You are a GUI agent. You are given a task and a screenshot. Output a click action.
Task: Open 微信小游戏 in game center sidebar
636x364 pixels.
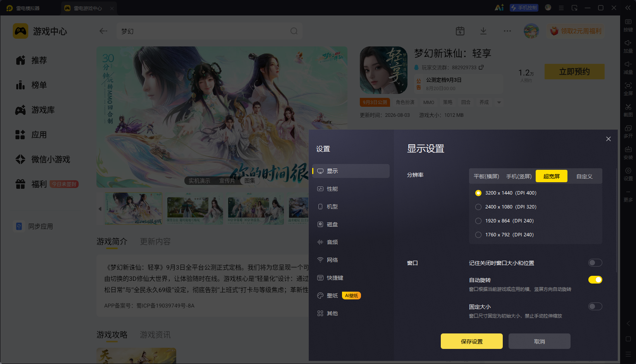click(x=43, y=159)
